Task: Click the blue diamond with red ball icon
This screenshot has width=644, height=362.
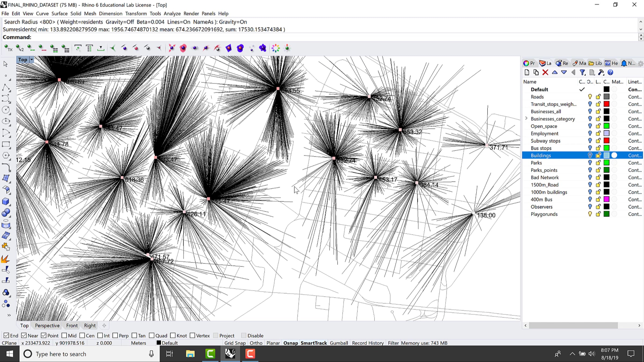Action: click(229, 48)
